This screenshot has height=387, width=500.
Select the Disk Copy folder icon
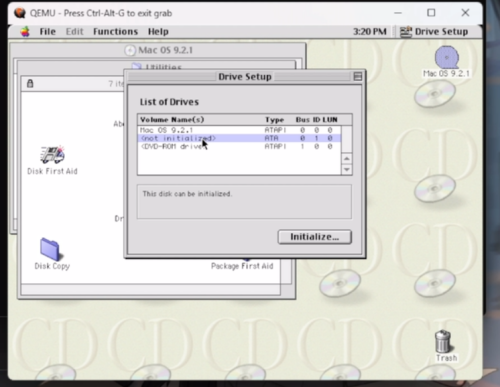click(51, 249)
